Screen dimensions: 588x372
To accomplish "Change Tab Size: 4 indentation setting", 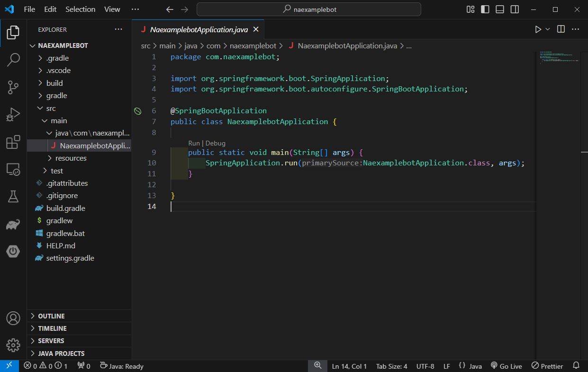I will [x=392, y=366].
